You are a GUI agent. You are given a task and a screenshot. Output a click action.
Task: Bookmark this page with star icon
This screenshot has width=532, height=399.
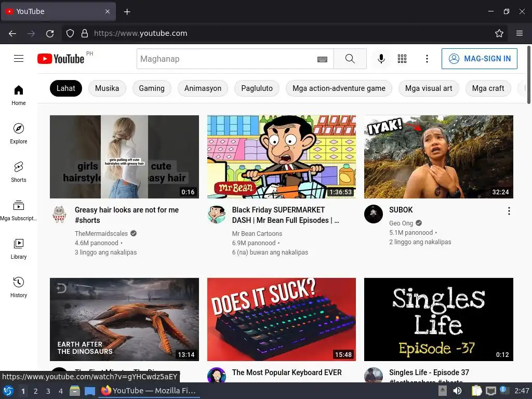click(x=499, y=33)
